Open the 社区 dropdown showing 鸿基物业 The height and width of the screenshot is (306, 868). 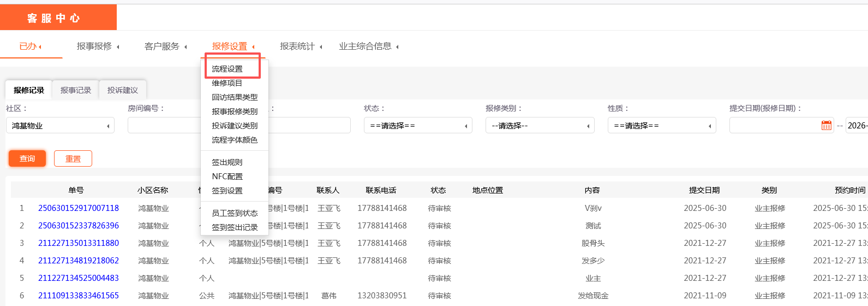click(60, 126)
